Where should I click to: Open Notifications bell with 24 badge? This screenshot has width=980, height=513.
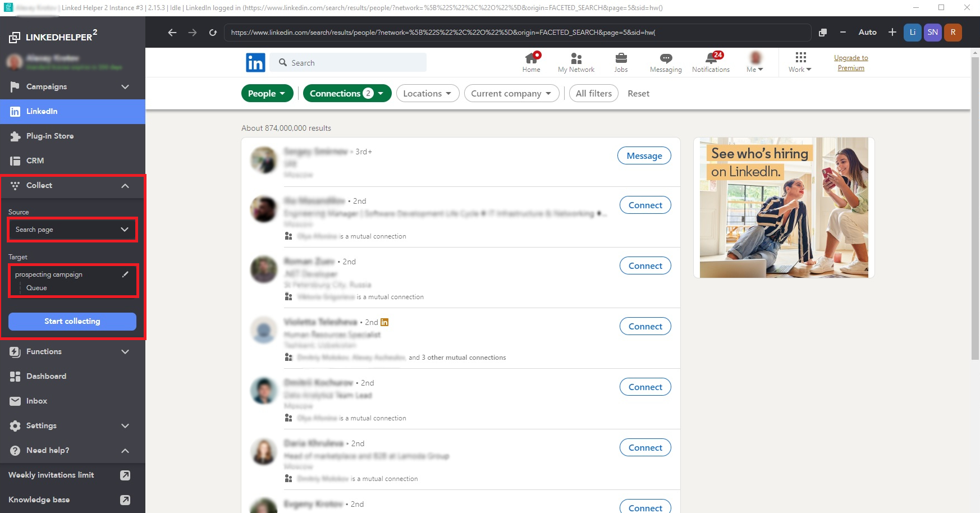point(711,62)
